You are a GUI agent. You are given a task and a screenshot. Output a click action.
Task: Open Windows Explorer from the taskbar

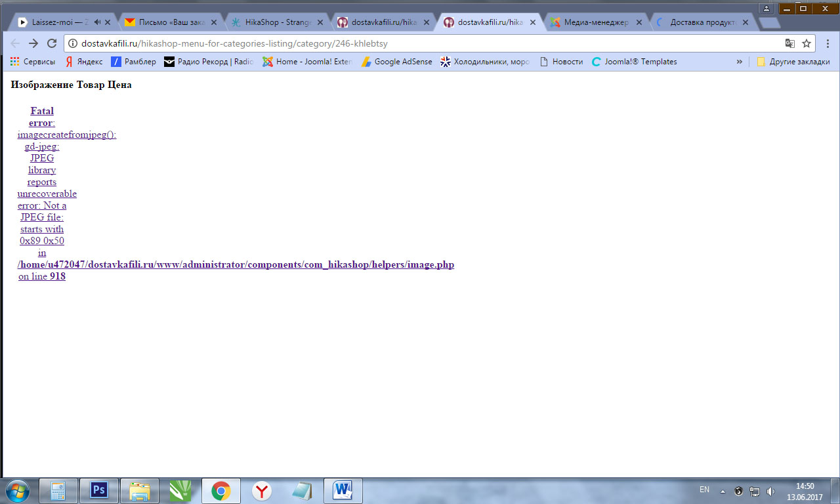pos(140,491)
